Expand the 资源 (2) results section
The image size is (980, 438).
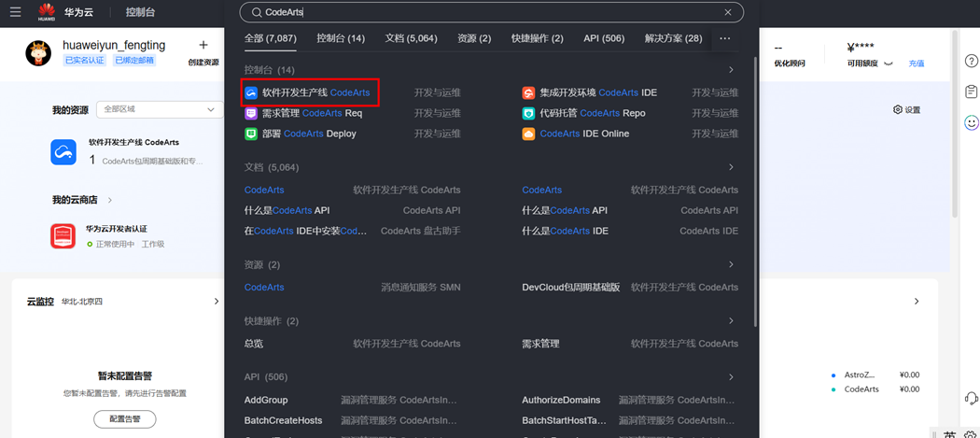click(x=731, y=264)
